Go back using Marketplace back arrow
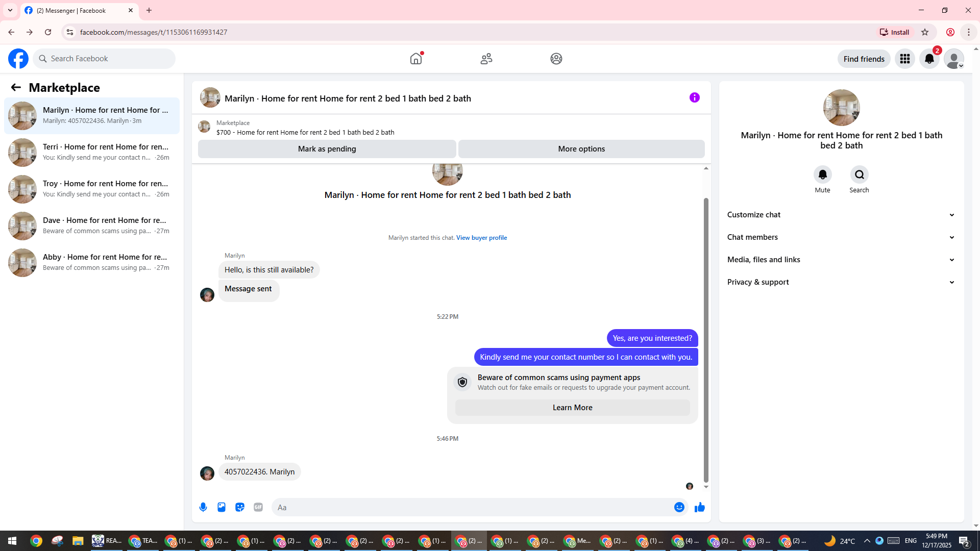The image size is (980, 551). coord(16,87)
